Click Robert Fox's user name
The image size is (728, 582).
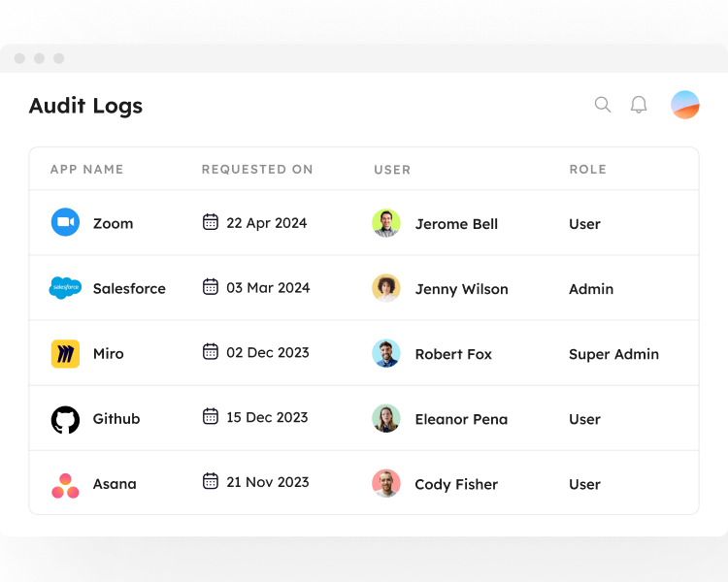(453, 354)
